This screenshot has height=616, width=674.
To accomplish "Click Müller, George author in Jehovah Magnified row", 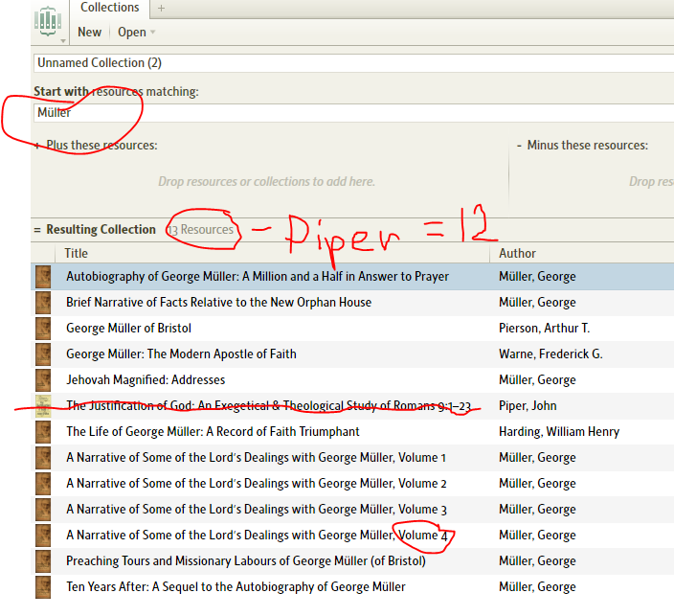I will point(537,379).
